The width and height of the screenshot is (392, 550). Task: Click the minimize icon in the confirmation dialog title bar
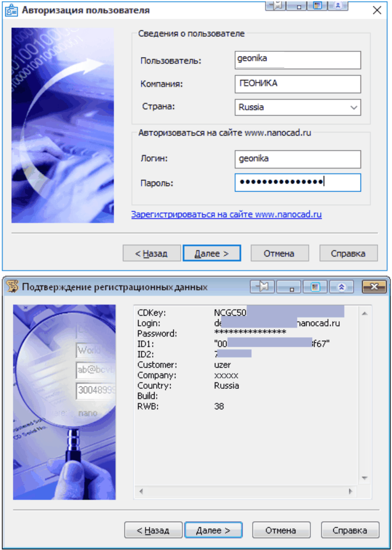289,287
